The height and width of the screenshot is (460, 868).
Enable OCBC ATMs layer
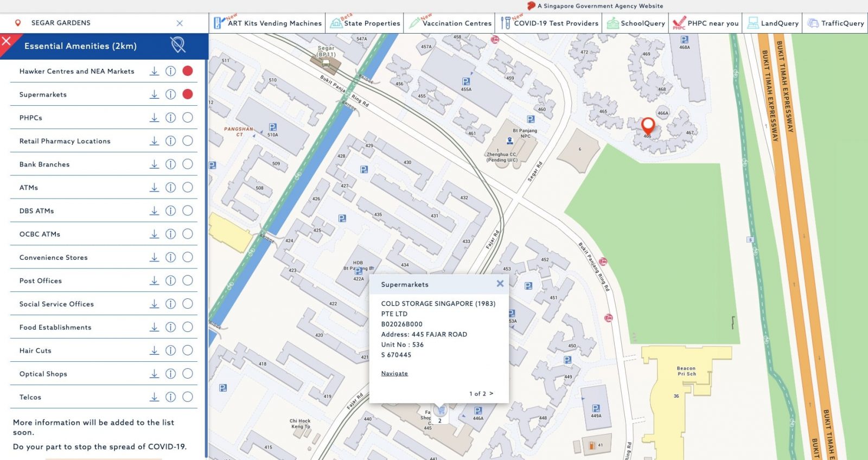click(x=188, y=234)
